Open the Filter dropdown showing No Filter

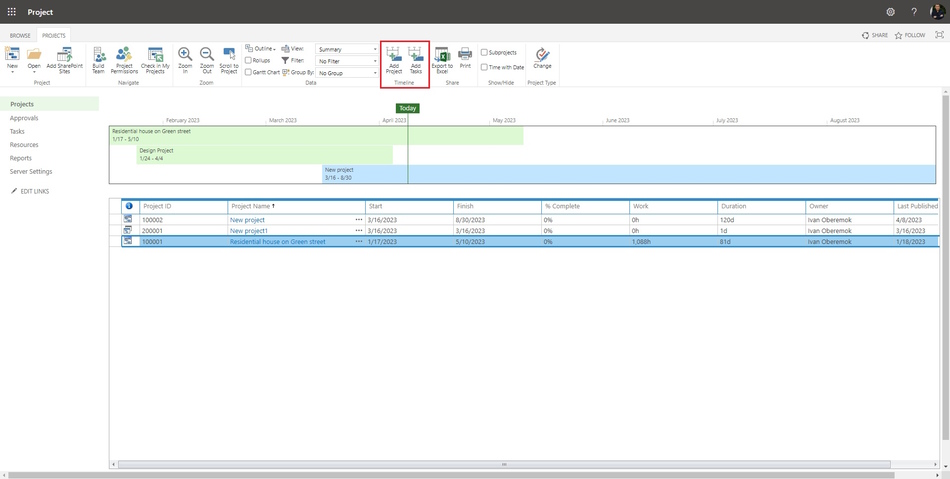pyautogui.click(x=347, y=61)
